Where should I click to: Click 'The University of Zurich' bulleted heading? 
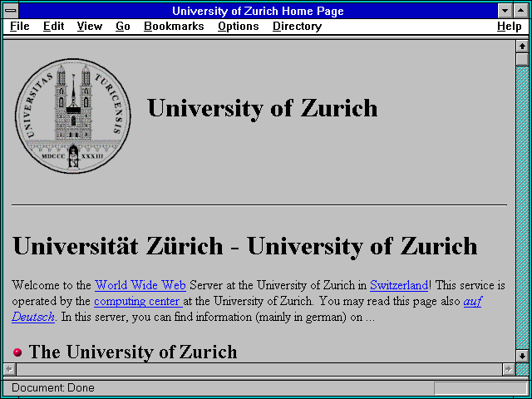click(x=133, y=352)
